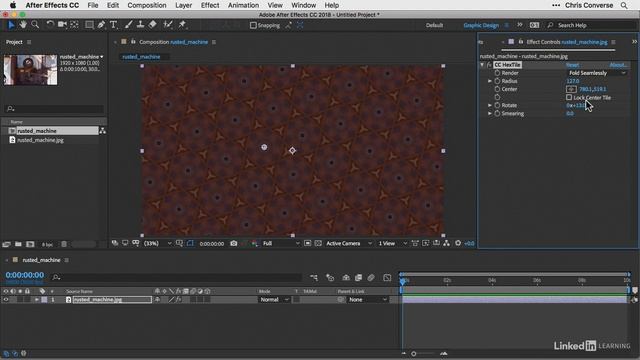Create a new composition in the Project panel

[30, 244]
